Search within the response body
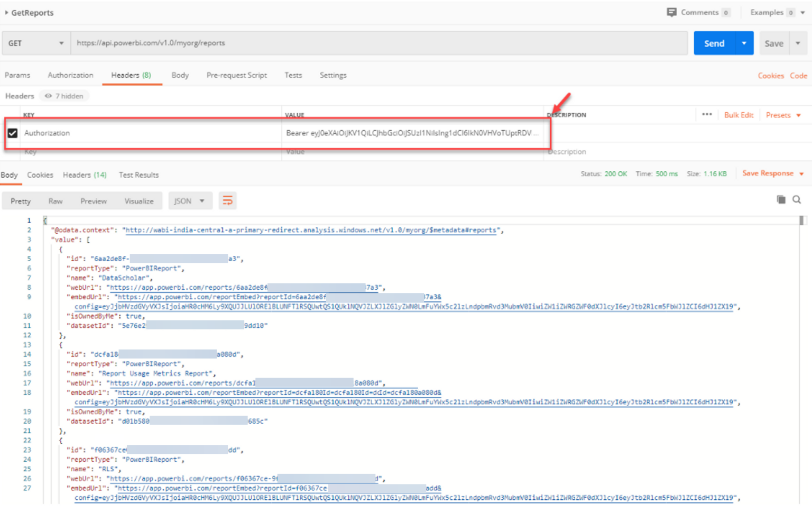Image resolution: width=812 pixels, height=513 pixels. pyautogui.click(x=796, y=200)
